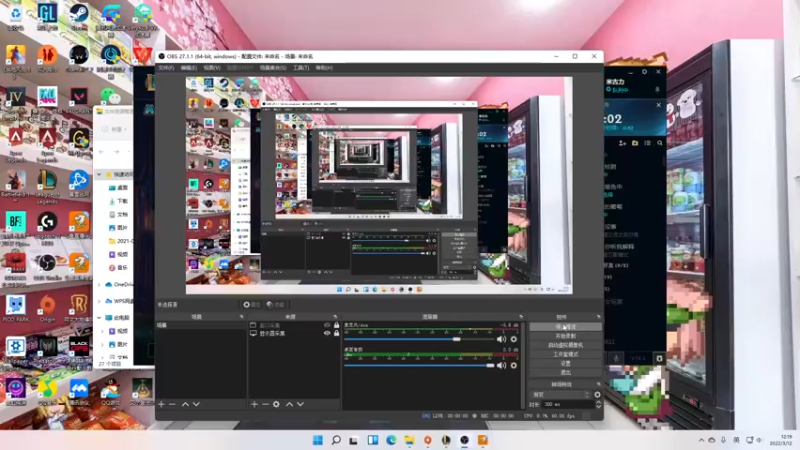Screen dimensions: 800x450
Task: Remove the selected scene with minus icon
Action: (x=172, y=404)
